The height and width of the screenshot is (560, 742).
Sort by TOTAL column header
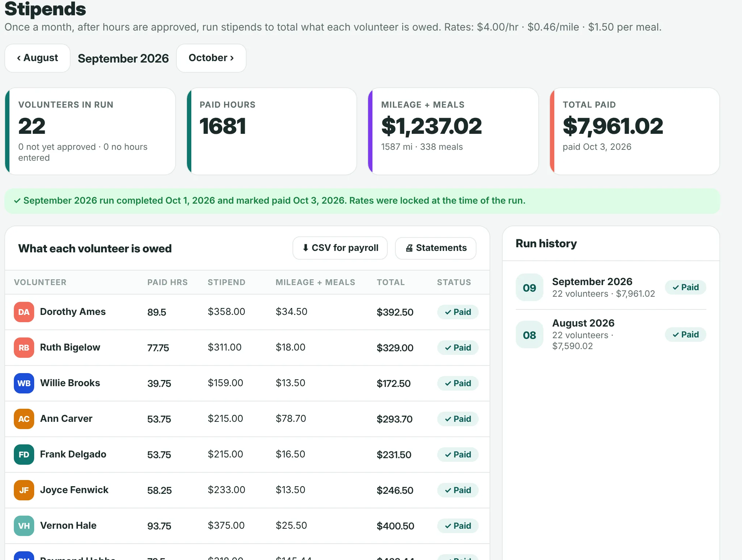coord(391,282)
